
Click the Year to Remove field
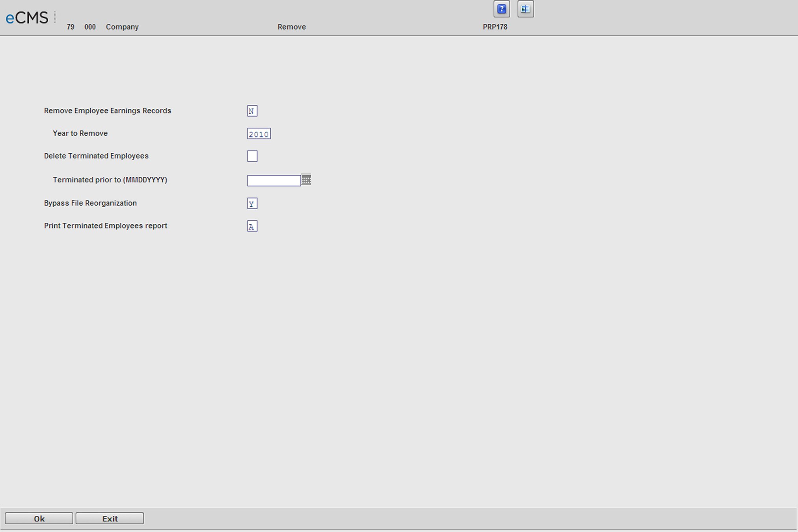[259, 134]
